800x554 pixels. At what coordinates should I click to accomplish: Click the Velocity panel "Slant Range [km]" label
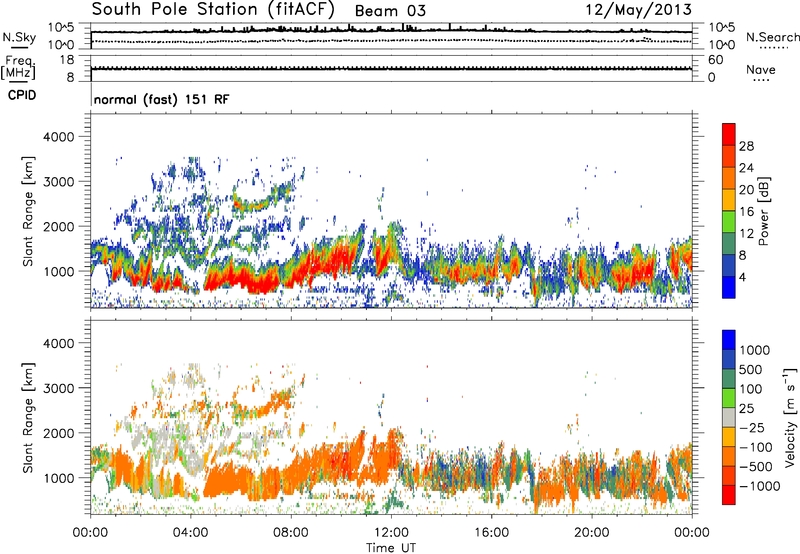[x=28, y=417]
